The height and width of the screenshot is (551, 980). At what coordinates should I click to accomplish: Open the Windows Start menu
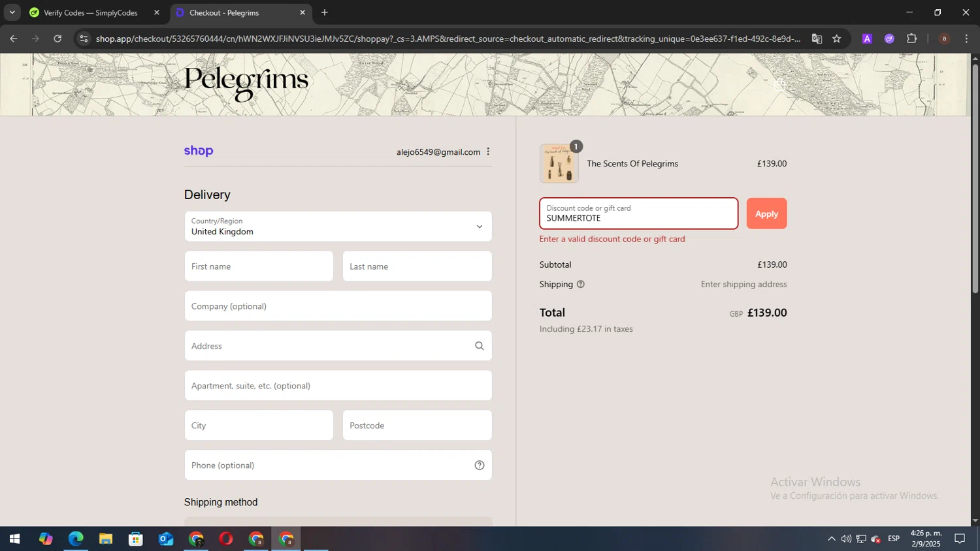click(14, 539)
